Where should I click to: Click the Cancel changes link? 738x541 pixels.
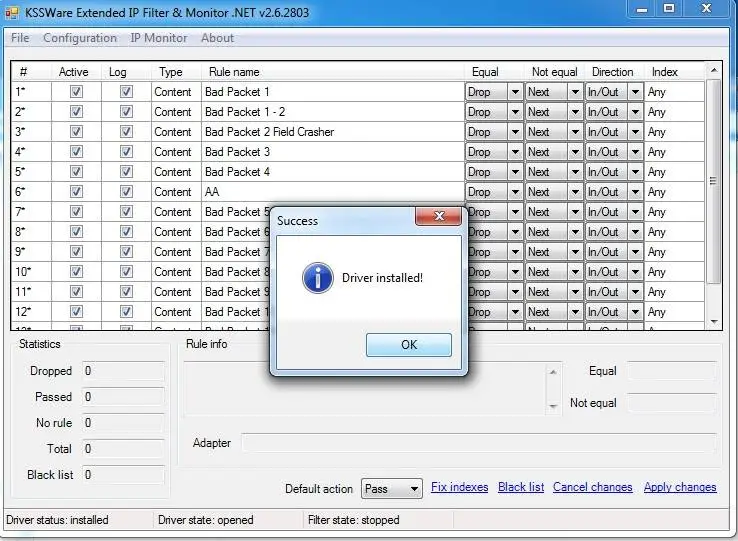(x=593, y=487)
